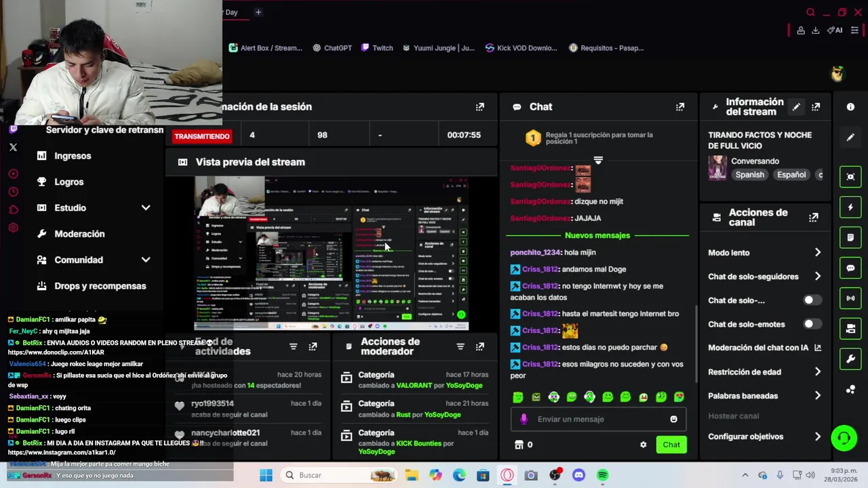Viewport: 868px width, 488px height.
Task: Open Moderación in the sidebar
Action: tap(71, 234)
